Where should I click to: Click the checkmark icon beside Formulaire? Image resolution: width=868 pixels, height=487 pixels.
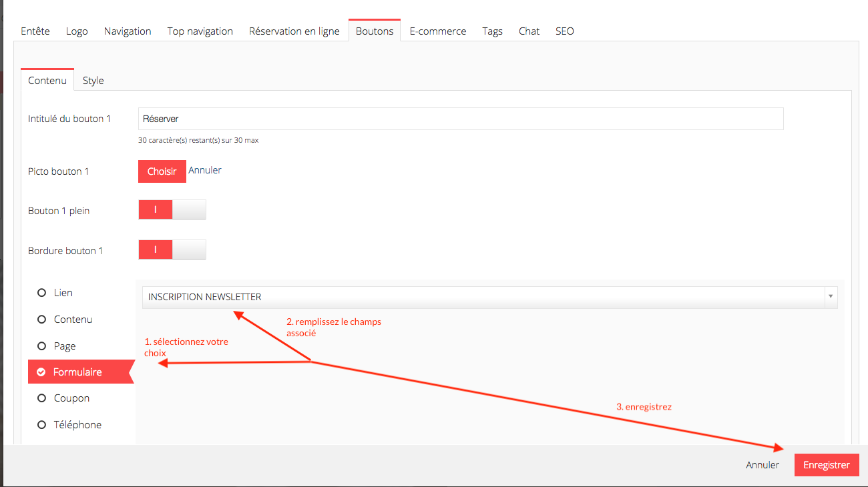click(41, 372)
